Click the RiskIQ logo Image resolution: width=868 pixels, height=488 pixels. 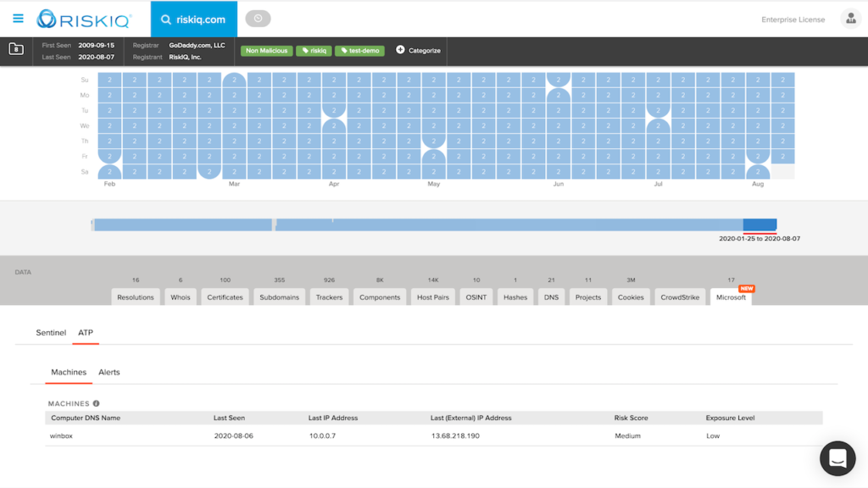click(84, 19)
